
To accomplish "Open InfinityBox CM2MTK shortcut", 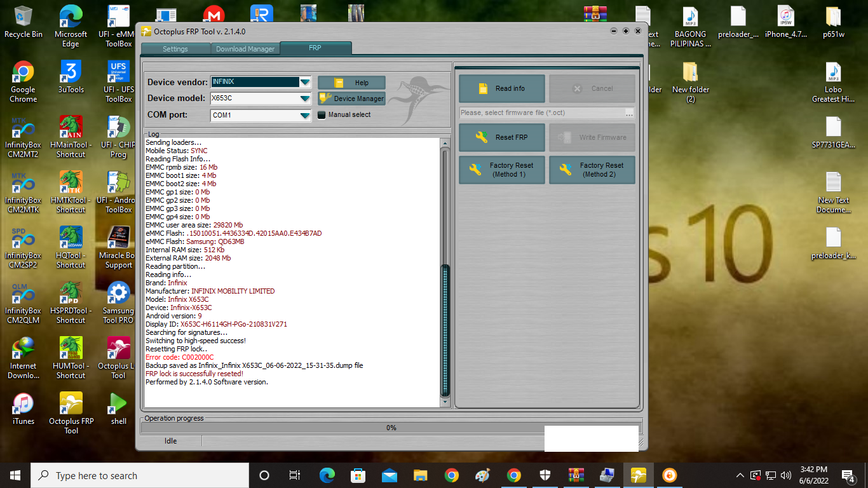I will coord(24,192).
